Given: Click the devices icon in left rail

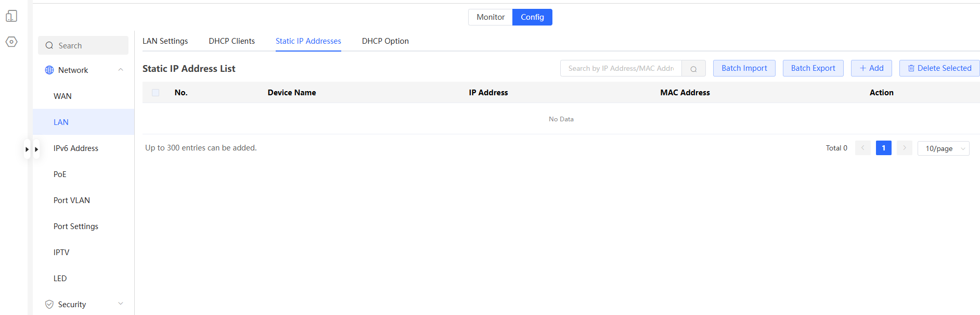Looking at the screenshot, I should (11, 16).
